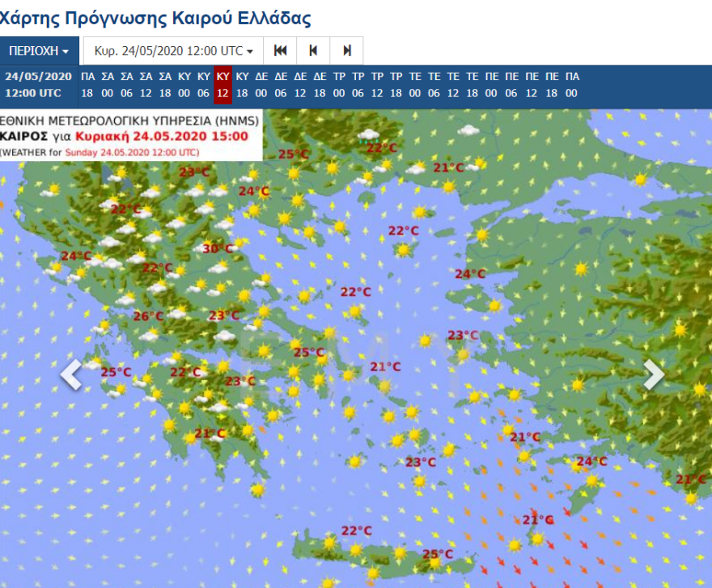Select the ΤΕ 18 timeline entry
The height and width of the screenshot is (588, 712).
tap(473, 85)
